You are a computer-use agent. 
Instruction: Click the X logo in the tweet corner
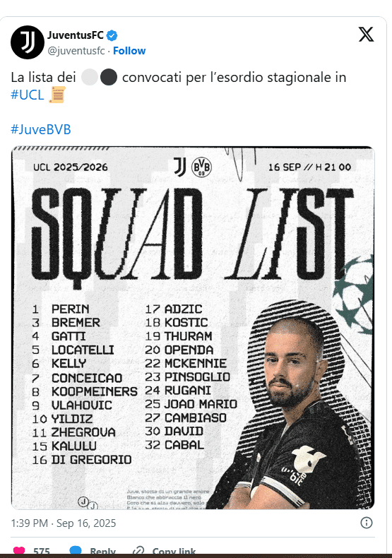tap(366, 35)
